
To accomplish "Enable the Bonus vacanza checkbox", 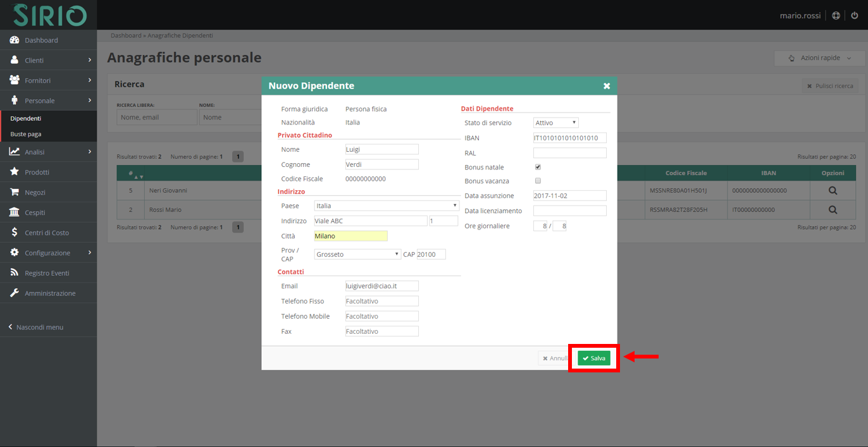I will (x=538, y=181).
